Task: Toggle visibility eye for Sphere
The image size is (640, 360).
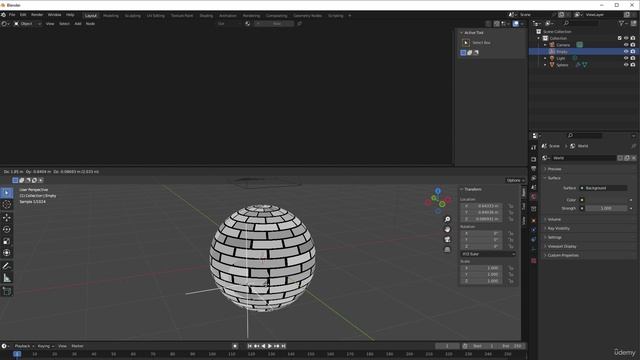Action: coord(626,65)
